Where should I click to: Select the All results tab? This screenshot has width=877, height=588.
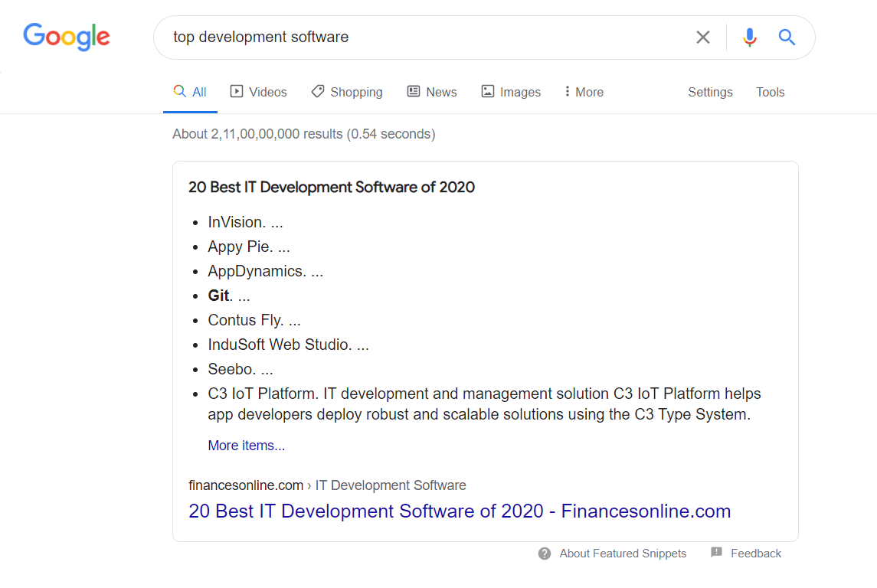click(190, 92)
